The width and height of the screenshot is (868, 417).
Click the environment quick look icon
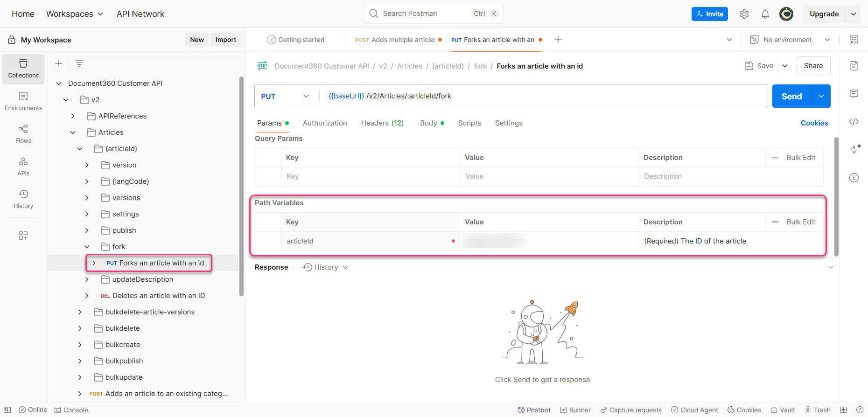click(854, 40)
